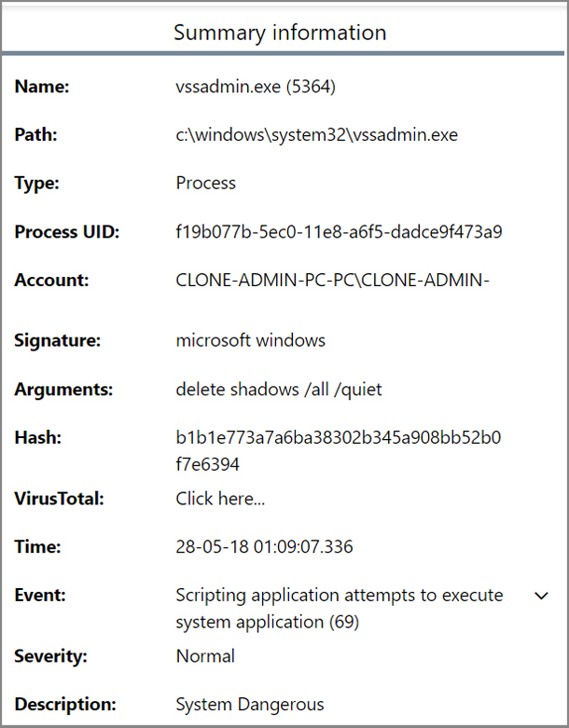The width and height of the screenshot is (569, 728).
Task: Click the Type value Process
Action: pos(205,184)
